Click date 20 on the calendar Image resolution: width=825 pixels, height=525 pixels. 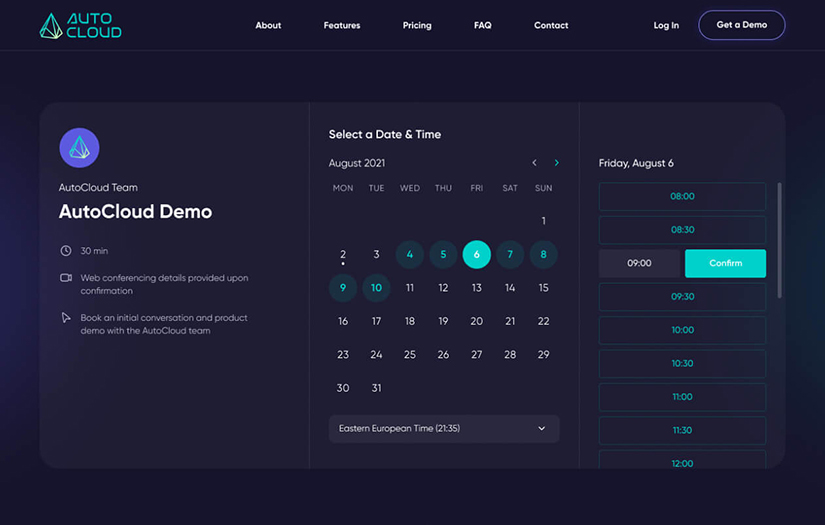click(477, 321)
